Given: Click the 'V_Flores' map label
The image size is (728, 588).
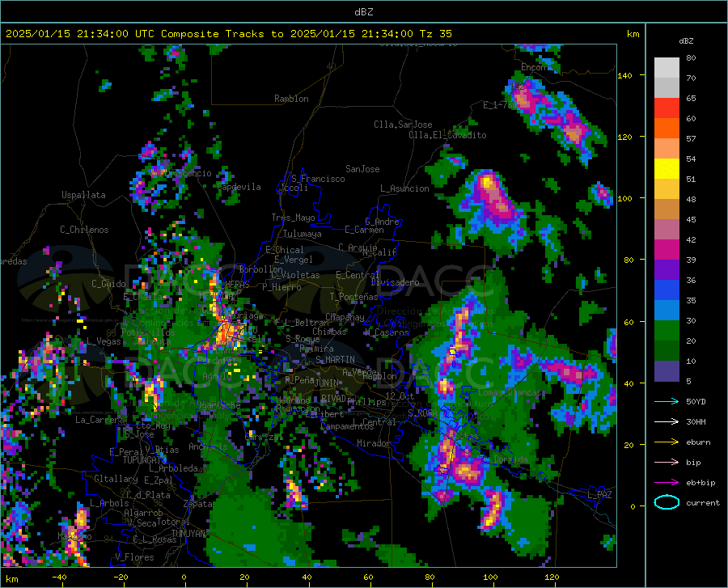Looking at the screenshot, I should click(134, 557).
